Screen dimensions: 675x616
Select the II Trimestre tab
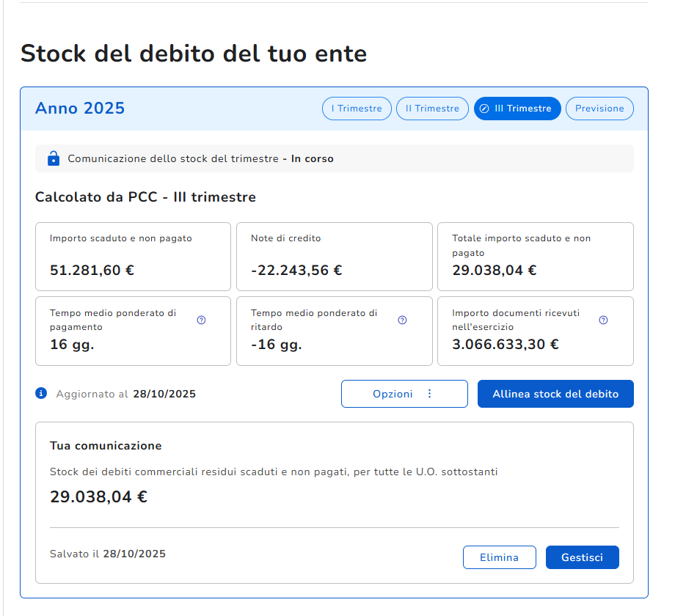(x=432, y=109)
